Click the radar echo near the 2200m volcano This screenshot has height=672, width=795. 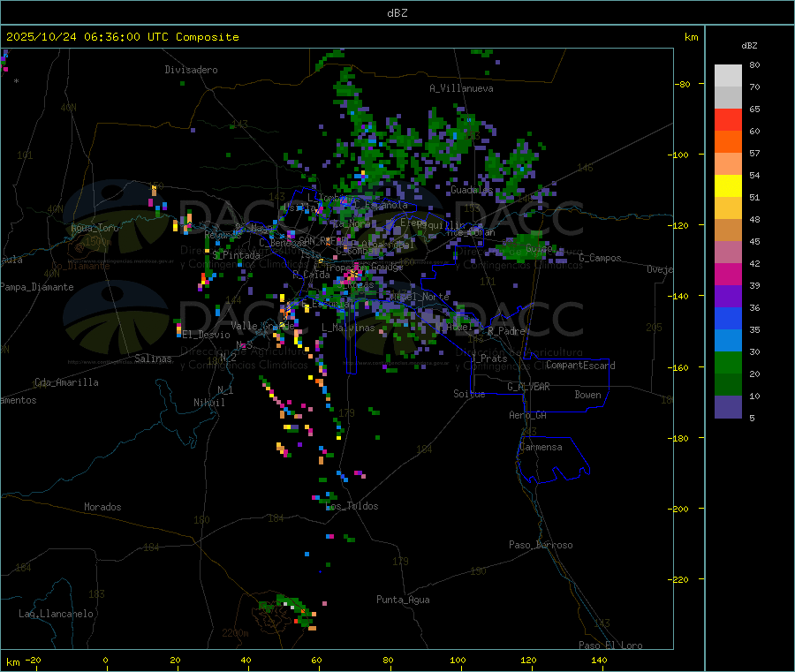pos(289,611)
